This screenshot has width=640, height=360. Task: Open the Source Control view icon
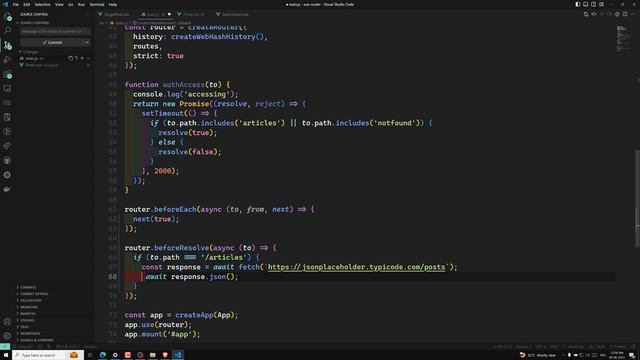point(7,45)
